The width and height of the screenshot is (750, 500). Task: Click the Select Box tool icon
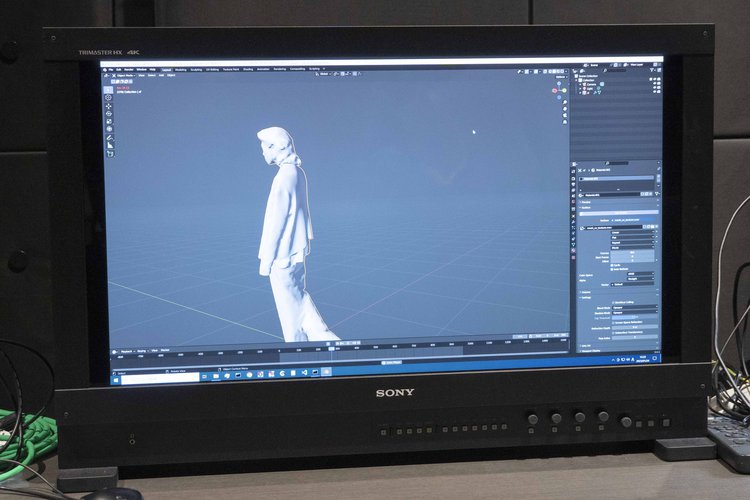coord(109,88)
